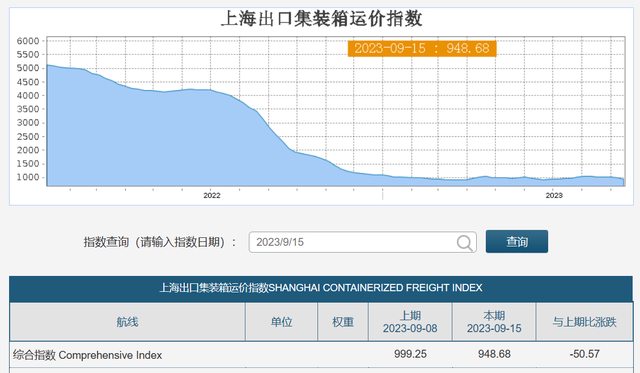Screen dimensions: 640x373
Task: Click the 2022 label on chart axis
Action: point(212,195)
